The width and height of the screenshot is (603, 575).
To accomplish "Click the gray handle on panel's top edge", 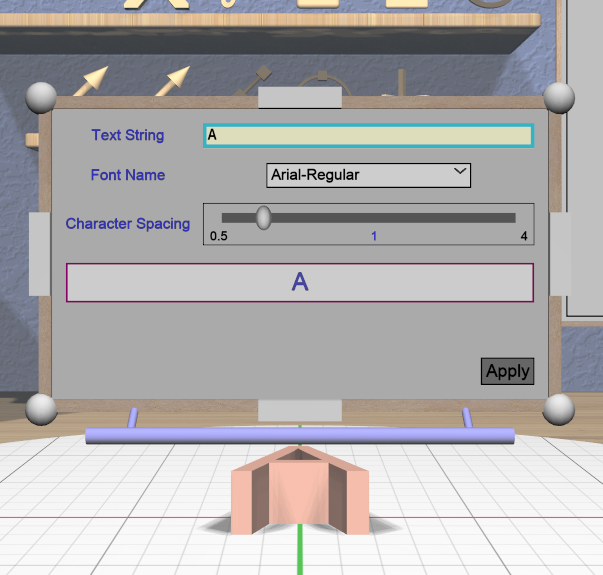I will tap(300, 97).
